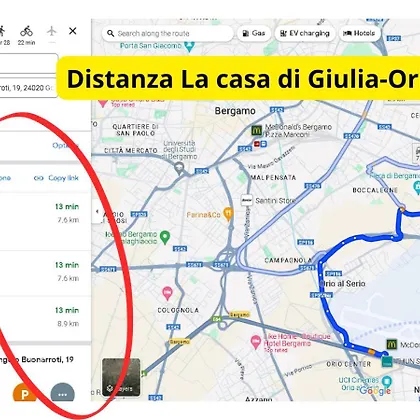Open the more options ellipsis button
This screenshot has height=420, width=420.
pos(63,393)
